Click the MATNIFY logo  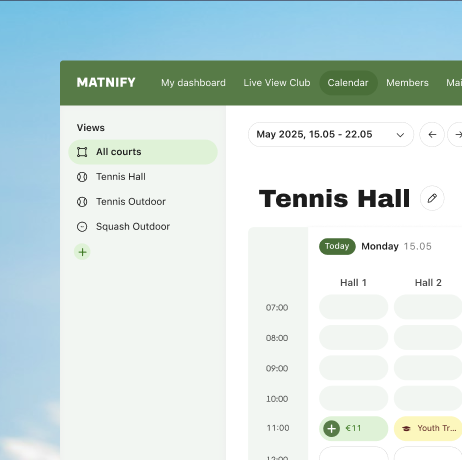tap(106, 83)
